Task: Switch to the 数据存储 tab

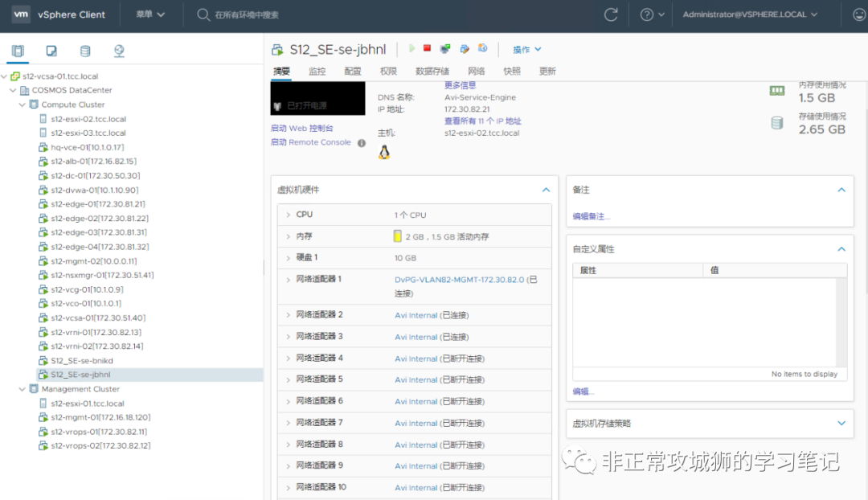Action: (x=432, y=72)
